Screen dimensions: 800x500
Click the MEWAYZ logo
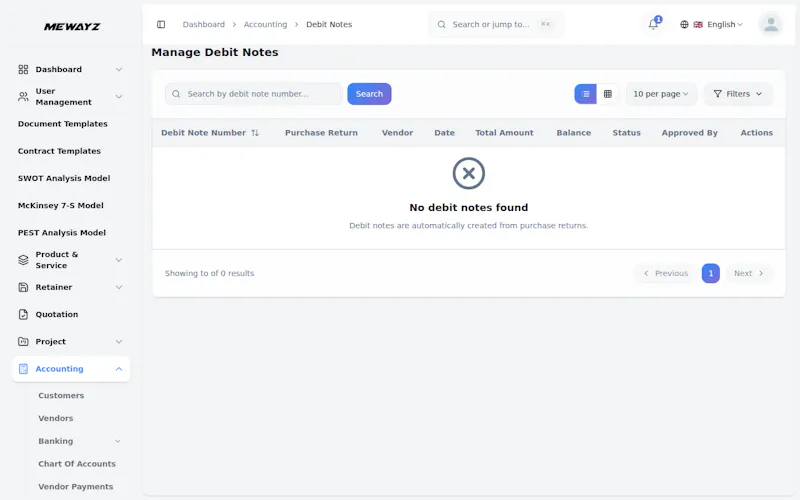coord(72,27)
